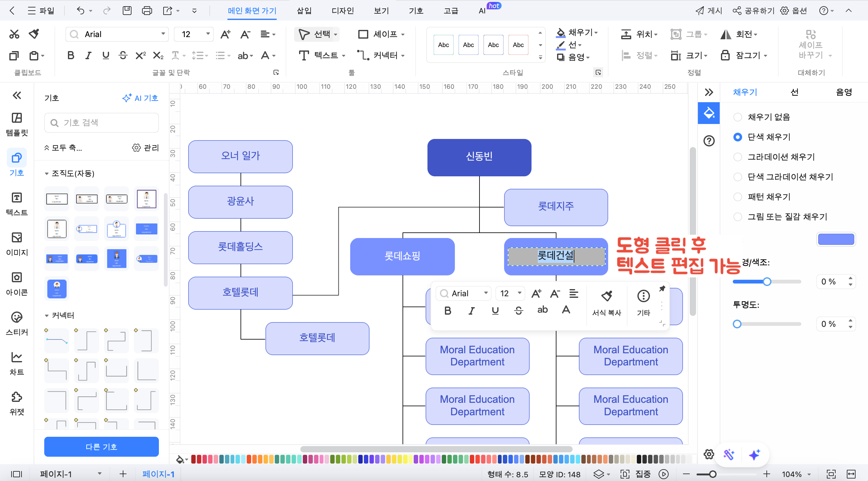Image resolution: width=868 pixels, height=481 pixels.
Task: Toggle Underline in the ribbon
Action: point(106,55)
